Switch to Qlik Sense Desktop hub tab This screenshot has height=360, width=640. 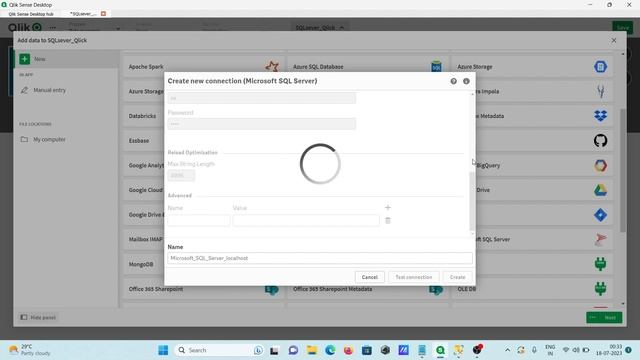pos(31,14)
